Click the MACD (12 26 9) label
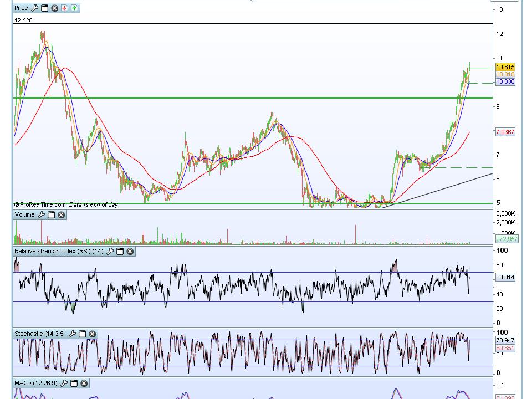 click(36, 383)
